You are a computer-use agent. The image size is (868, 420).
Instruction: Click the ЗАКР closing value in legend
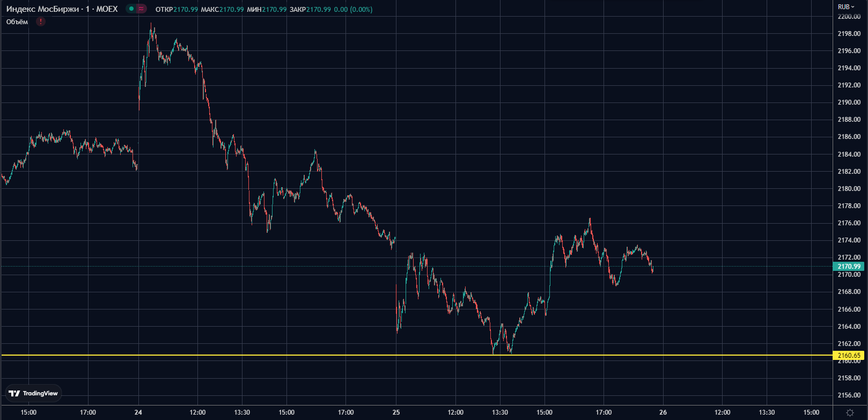point(318,10)
